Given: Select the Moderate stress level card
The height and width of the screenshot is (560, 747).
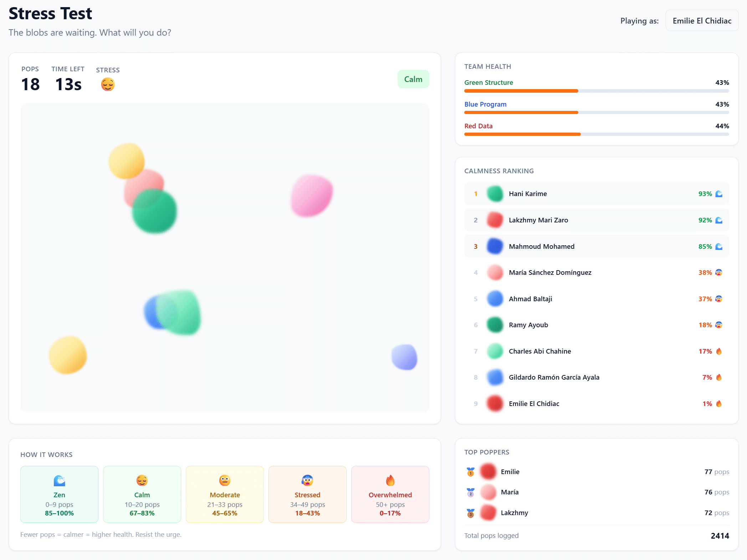Looking at the screenshot, I should click(x=225, y=494).
